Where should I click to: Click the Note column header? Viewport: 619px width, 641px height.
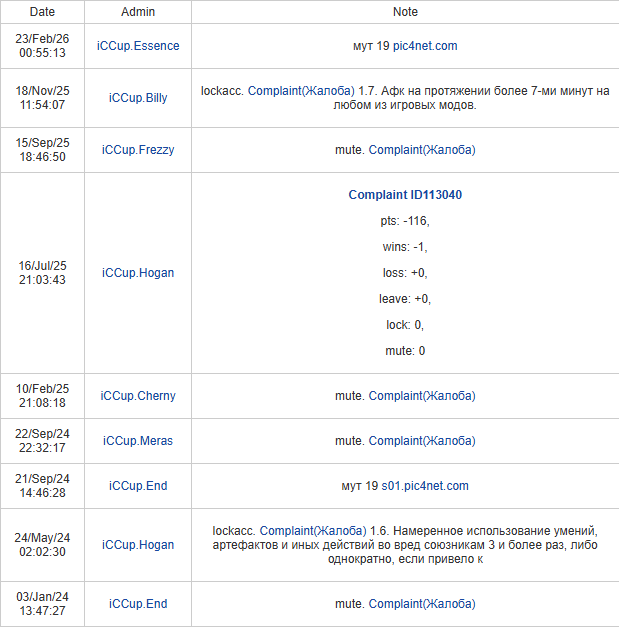(x=405, y=12)
